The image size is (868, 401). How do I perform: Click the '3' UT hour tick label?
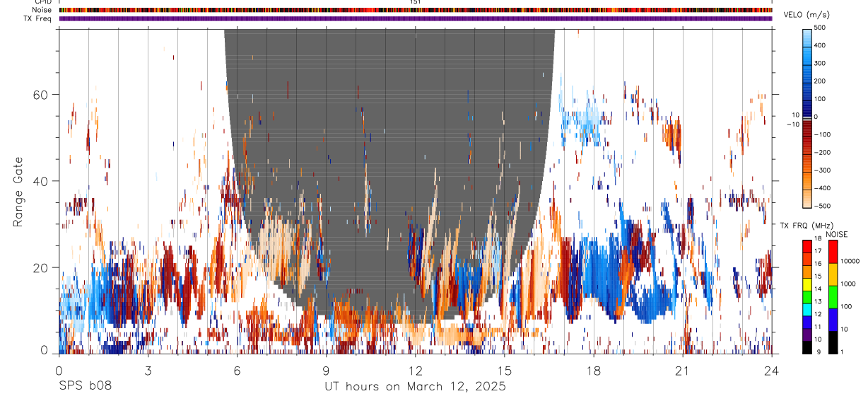pyautogui.click(x=147, y=370)
